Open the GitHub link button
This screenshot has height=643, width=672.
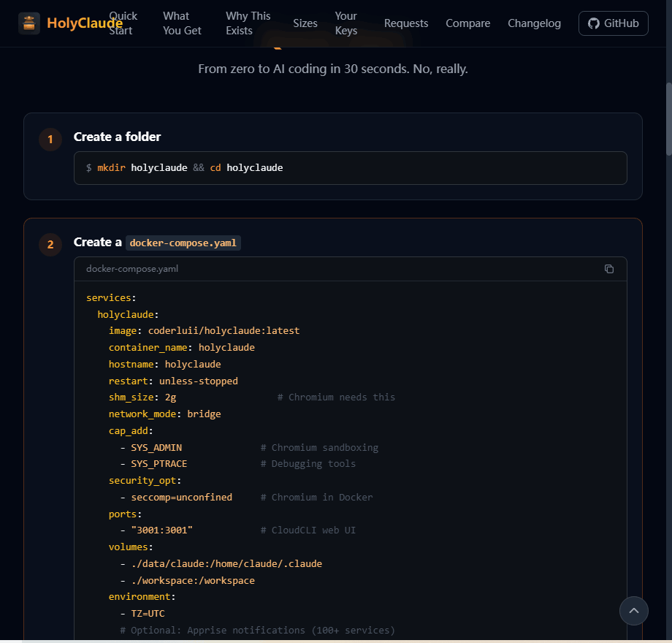tap(614, 23)
